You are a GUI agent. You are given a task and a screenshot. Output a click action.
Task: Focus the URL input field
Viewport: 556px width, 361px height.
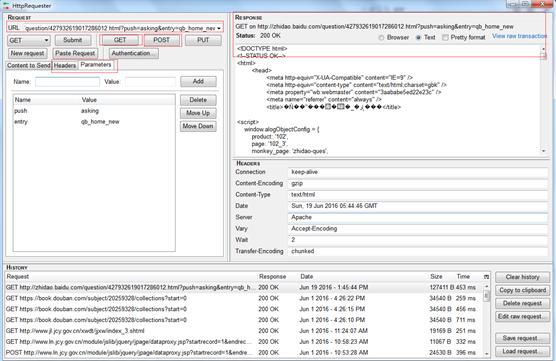(x=120, y=28)
